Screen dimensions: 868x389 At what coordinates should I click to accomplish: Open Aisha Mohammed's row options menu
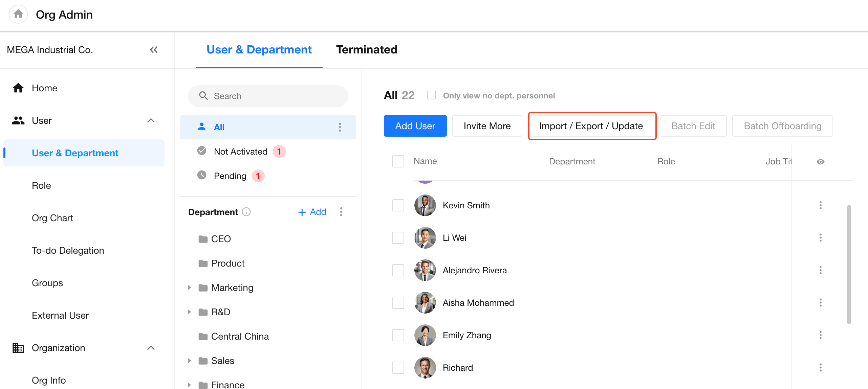pyautogui.click(x=820, y=303)
